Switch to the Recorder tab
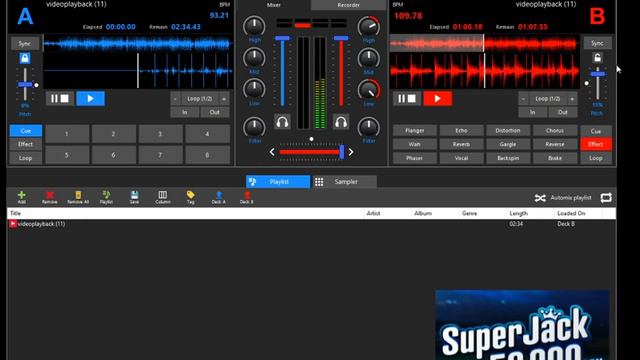 pos(349,5)
